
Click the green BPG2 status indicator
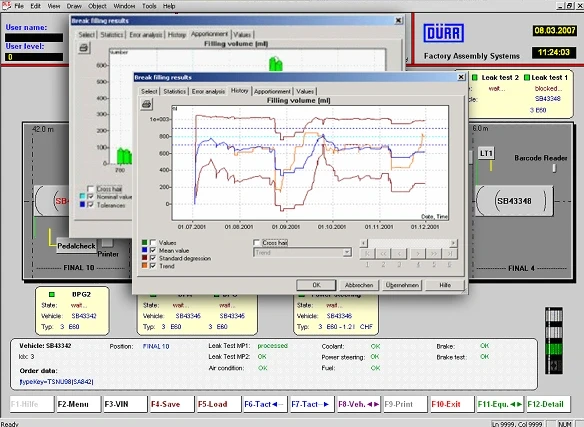[52, 294]
